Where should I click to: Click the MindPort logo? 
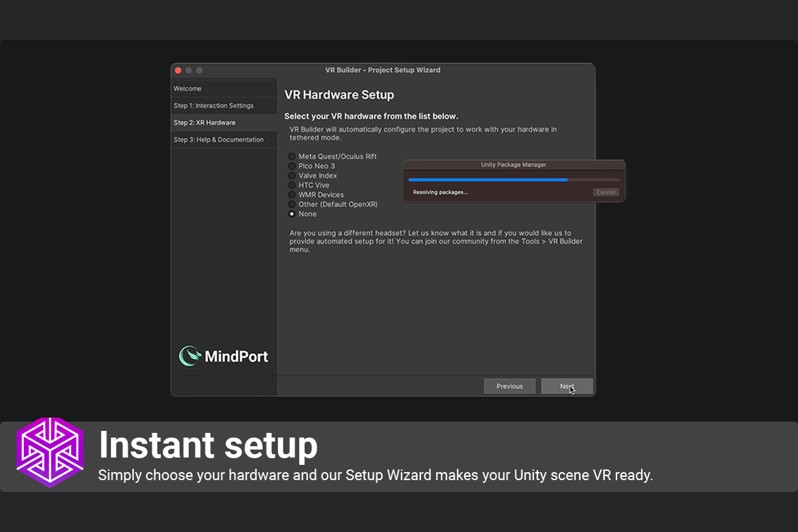pyautogui.click(x=223, y=356)
